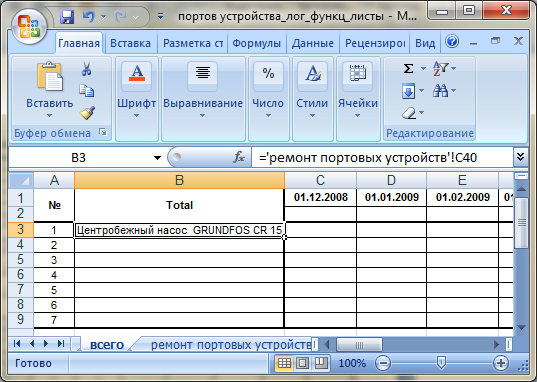Select the 01.01.2009 date cell
Screen dimensions: 537x382
[391, 197]
